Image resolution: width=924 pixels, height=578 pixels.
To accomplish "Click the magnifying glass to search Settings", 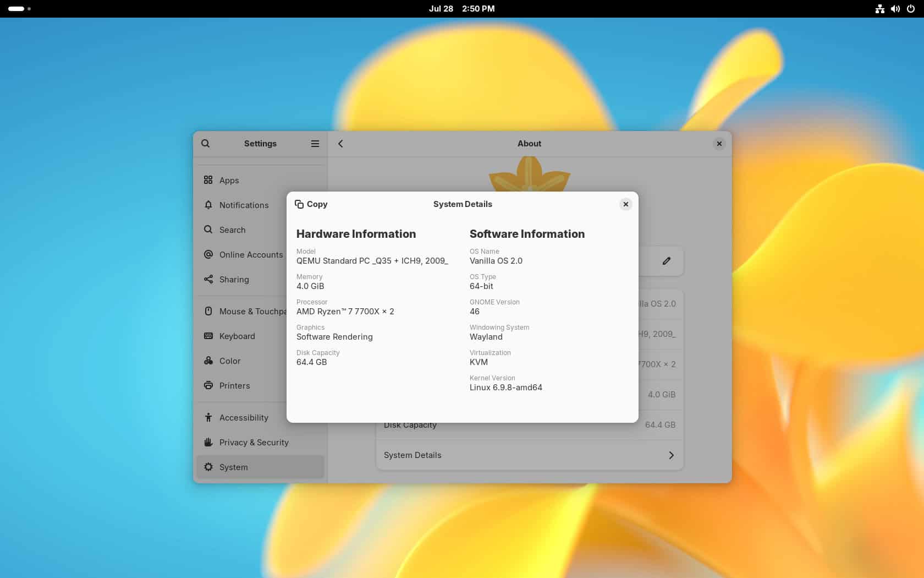I will coord(205,143).
